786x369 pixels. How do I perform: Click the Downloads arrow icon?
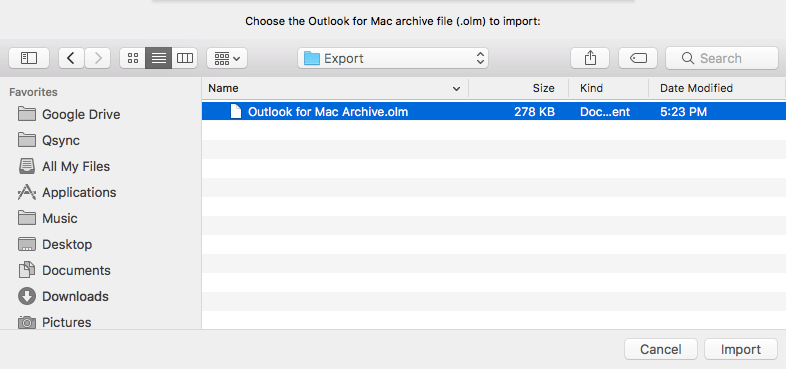pyautogui.click(x=27, y=296)
